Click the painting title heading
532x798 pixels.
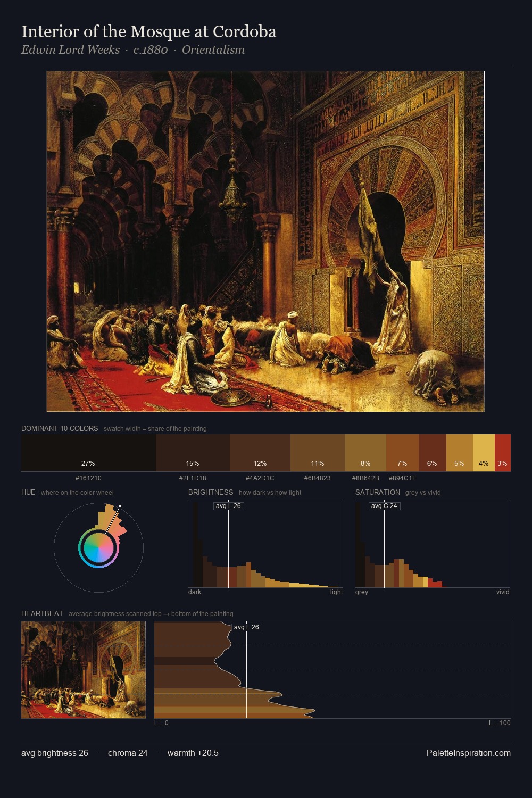pos(149,31)
